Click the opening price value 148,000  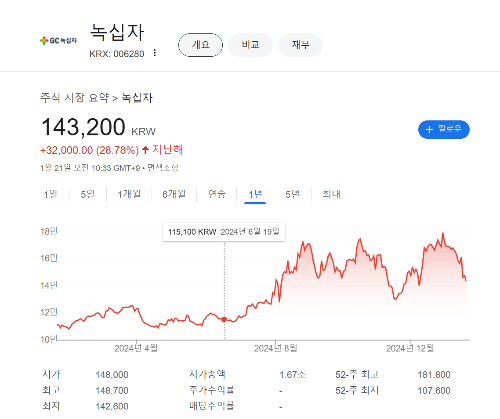pos(112,375)
